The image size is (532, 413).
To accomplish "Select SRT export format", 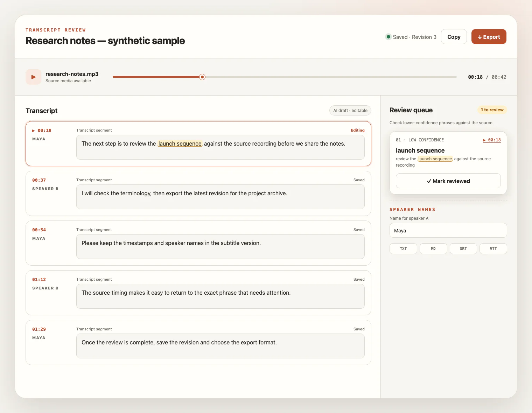I will point(463,248).
